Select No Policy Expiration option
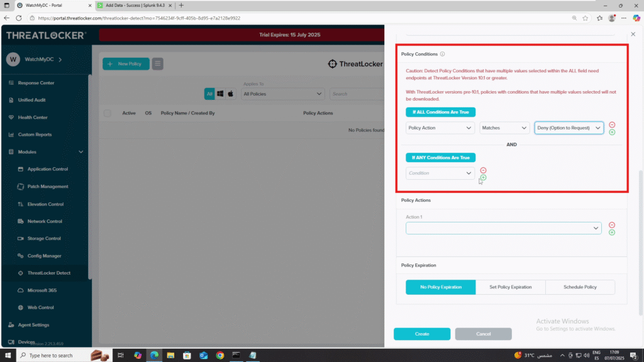The width and height of the screenshot is (644, 362). 441,287
